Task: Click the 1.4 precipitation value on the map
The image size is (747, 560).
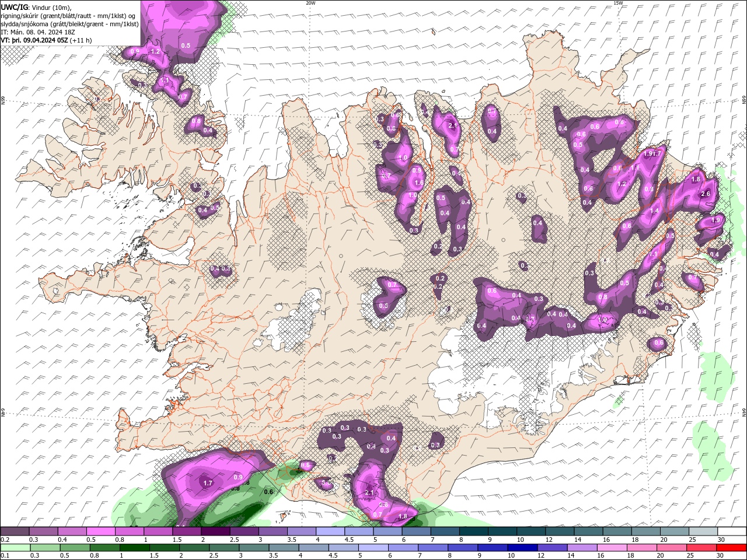Action: 654,211
